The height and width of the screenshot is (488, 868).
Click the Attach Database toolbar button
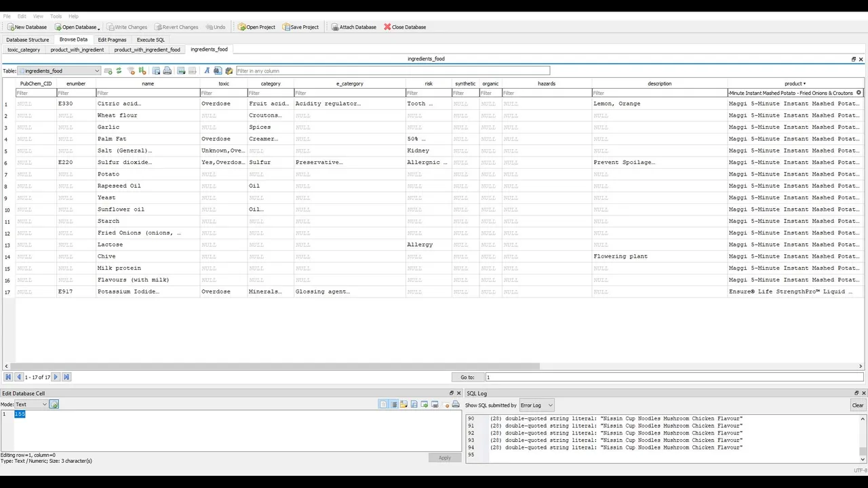tap(353, 27)
